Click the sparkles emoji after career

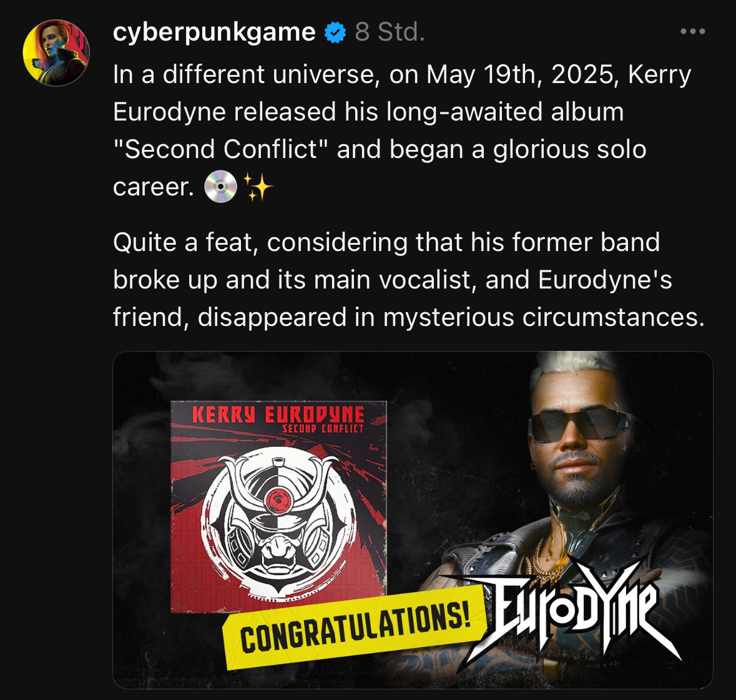pos(257,186)
